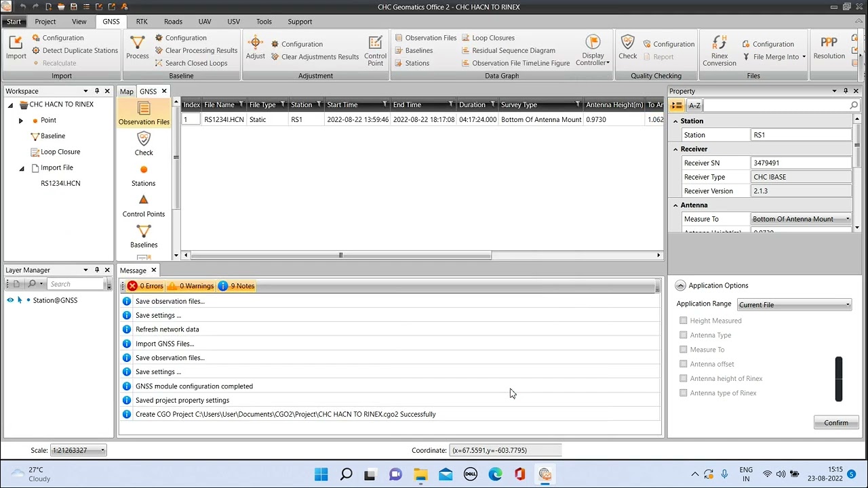868x488 pixels.
Task: Click the Quality Checking Check icon
Action: click(x=628, y=47)
